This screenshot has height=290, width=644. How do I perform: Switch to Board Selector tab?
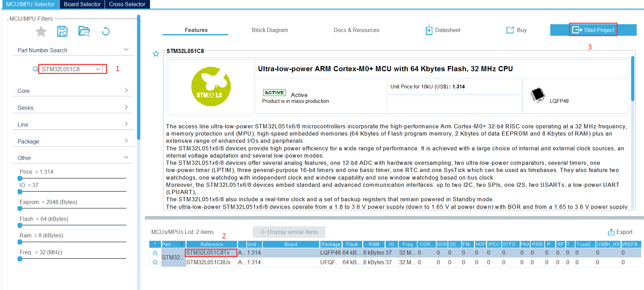point(82,4)
